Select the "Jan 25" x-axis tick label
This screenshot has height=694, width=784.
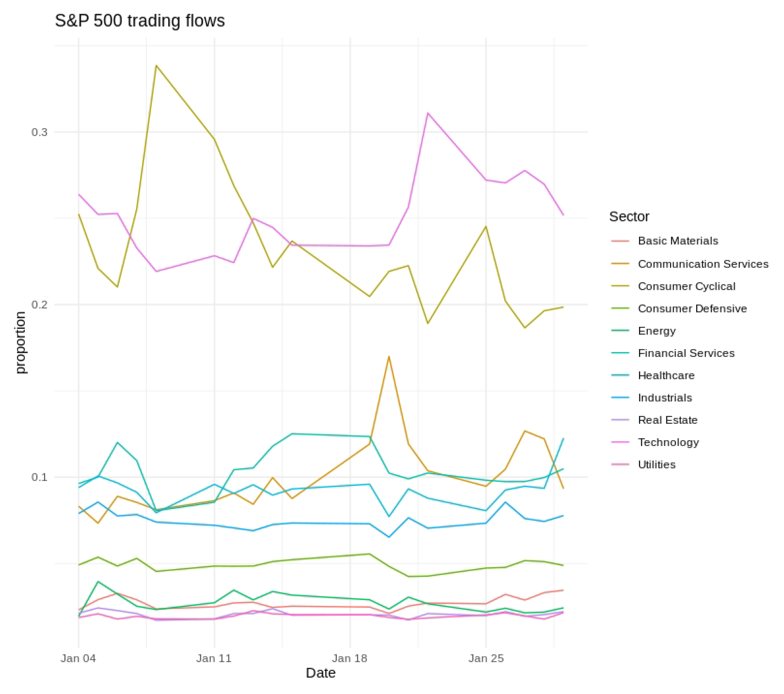click(x=486, y=658)
